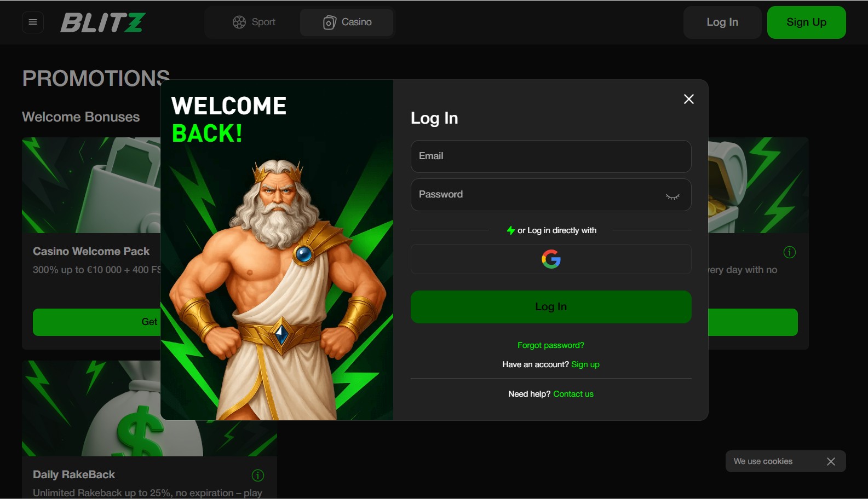Open info icon for Daily RakeBack
The image size is (868, 499).
258,475
